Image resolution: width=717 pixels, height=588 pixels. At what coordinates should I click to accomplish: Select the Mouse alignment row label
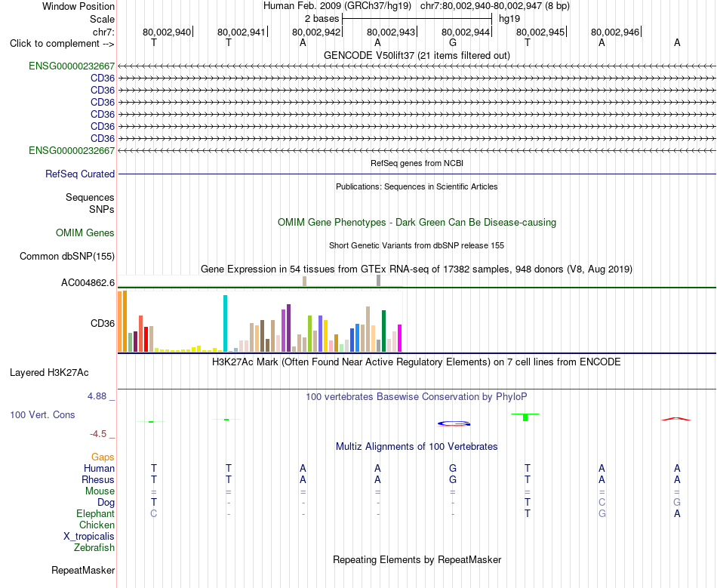[x=100, y=491]
